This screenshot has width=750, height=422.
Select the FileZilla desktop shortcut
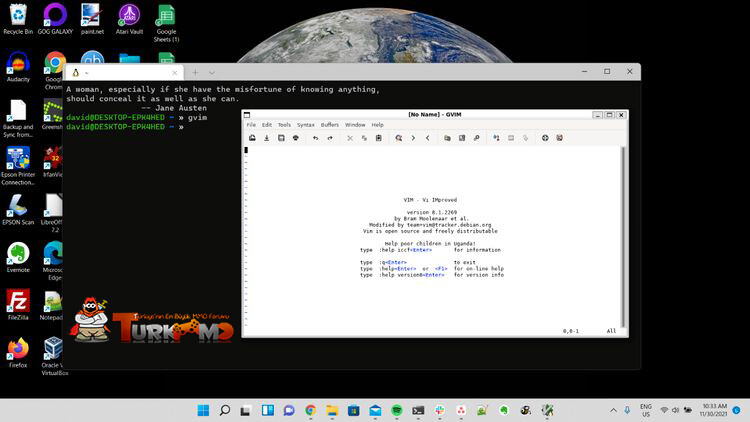18,305
